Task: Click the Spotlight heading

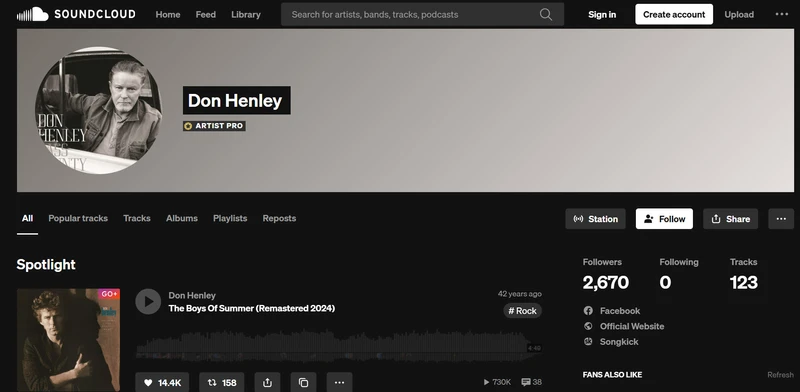Action: (x=46, y=264)
